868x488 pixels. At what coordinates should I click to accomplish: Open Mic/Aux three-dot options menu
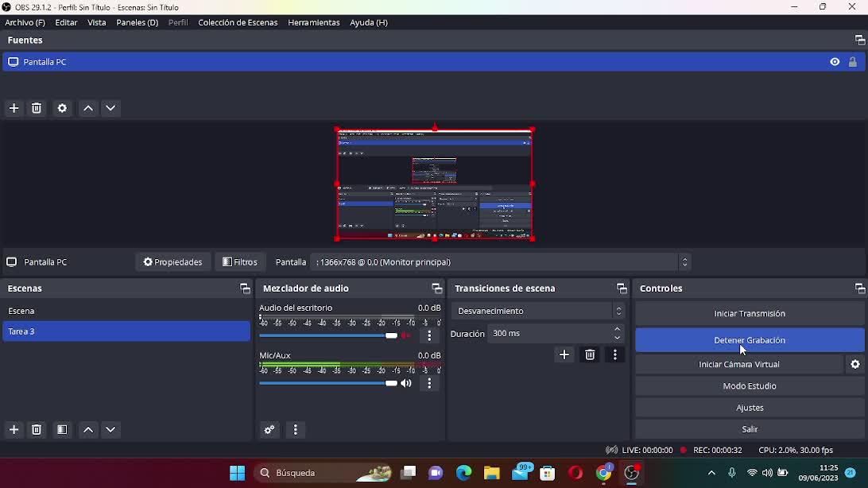(x=429, y=384)
